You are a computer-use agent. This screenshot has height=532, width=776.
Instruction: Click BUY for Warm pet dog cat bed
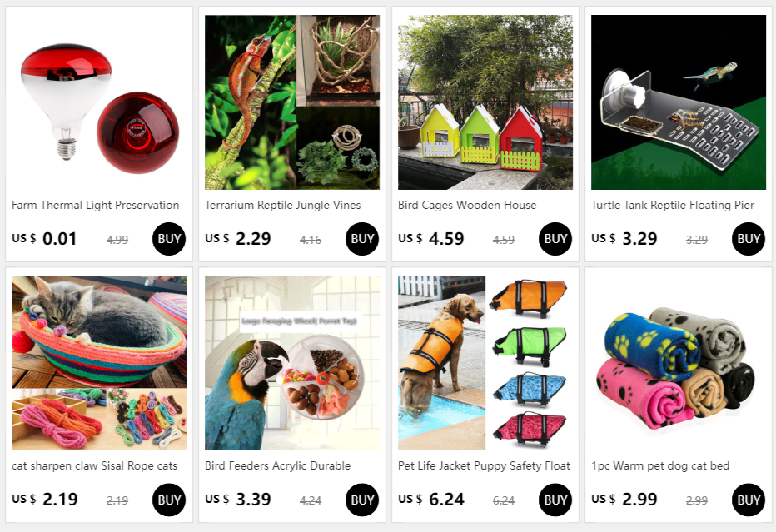(x=748, y=500)
